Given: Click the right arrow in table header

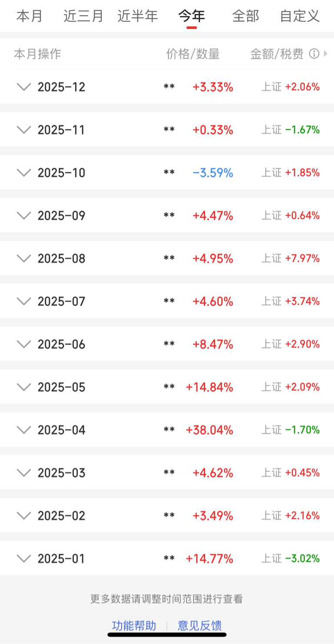Looking at the screenshot, I should tap(325, 54).
